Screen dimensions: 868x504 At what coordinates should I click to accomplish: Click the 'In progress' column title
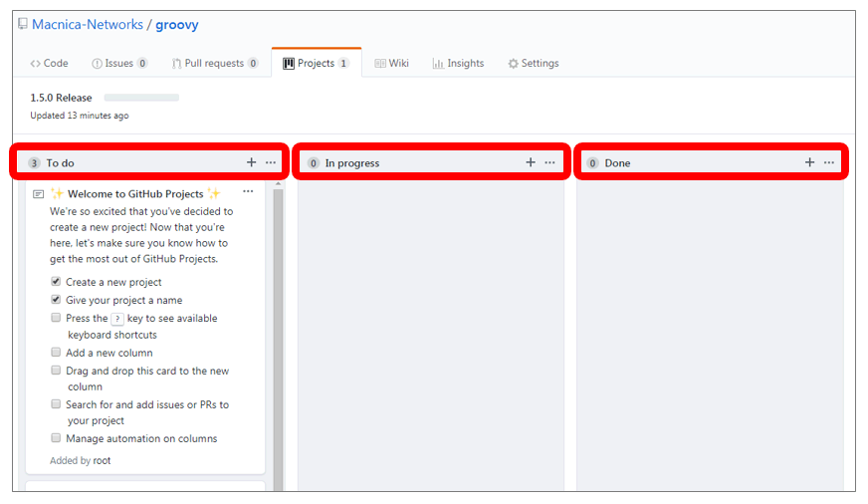click(x=352, y=163)
